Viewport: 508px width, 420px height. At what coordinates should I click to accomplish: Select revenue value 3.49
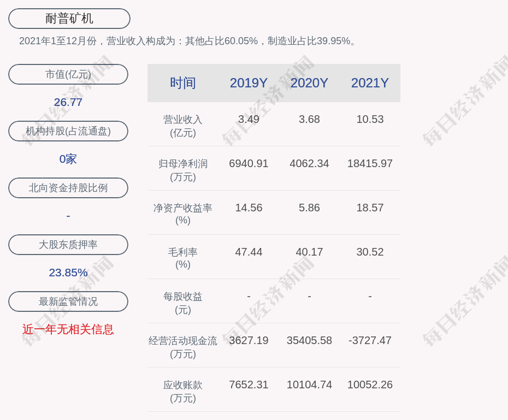pyautogui.click(x=249, y=119)
